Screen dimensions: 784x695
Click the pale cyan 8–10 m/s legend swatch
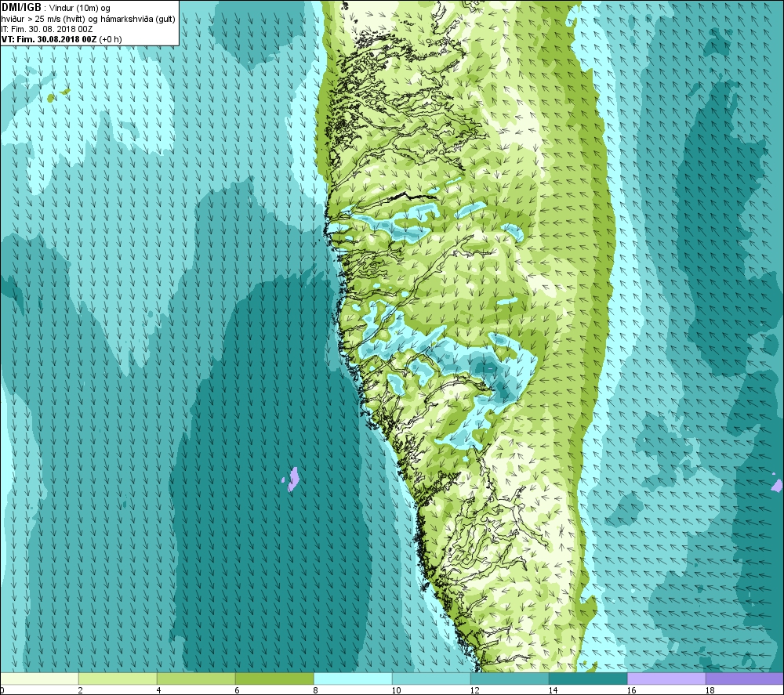click(353, 679)
